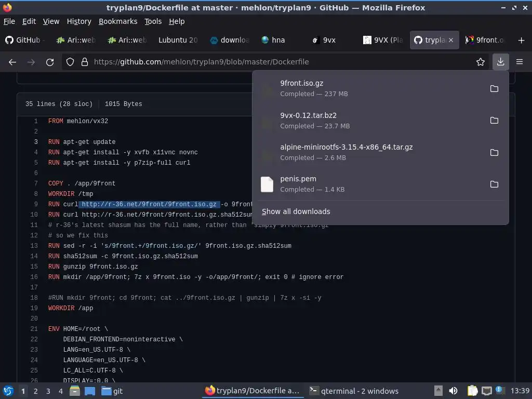532x399 pixels.
Task: Switch to virtual desktop 2
Action: click(36, 391)
